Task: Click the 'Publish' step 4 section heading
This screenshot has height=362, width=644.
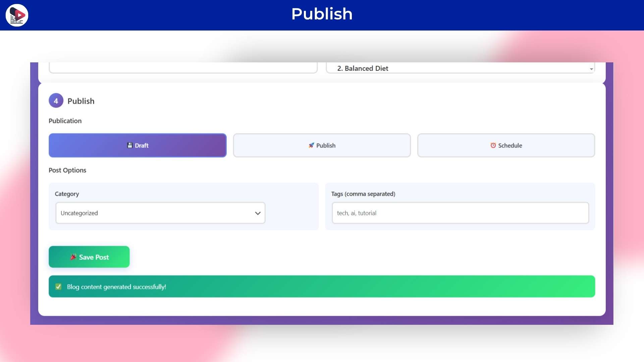Action: point(81,101)
